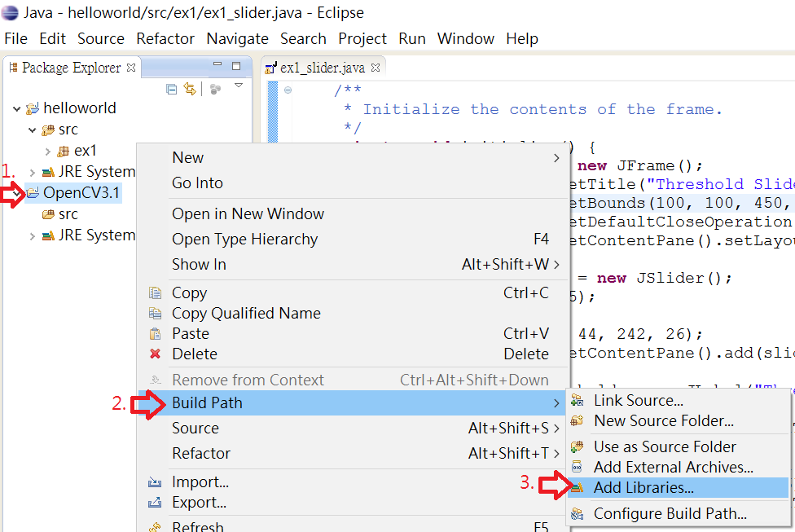The height and width of the screenshot is (532, 795).
Task: Select the src folder under helloworld
Action: (x=68, y=130)
